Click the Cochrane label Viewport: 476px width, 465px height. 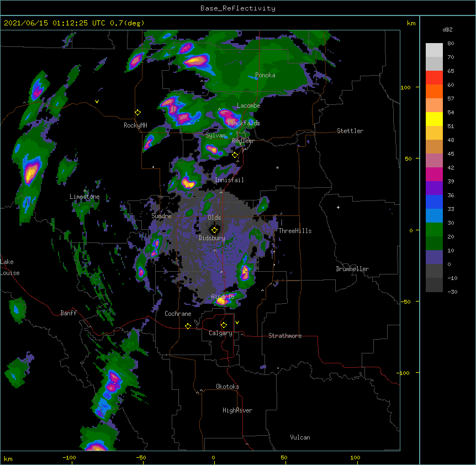tap(178, 314)
